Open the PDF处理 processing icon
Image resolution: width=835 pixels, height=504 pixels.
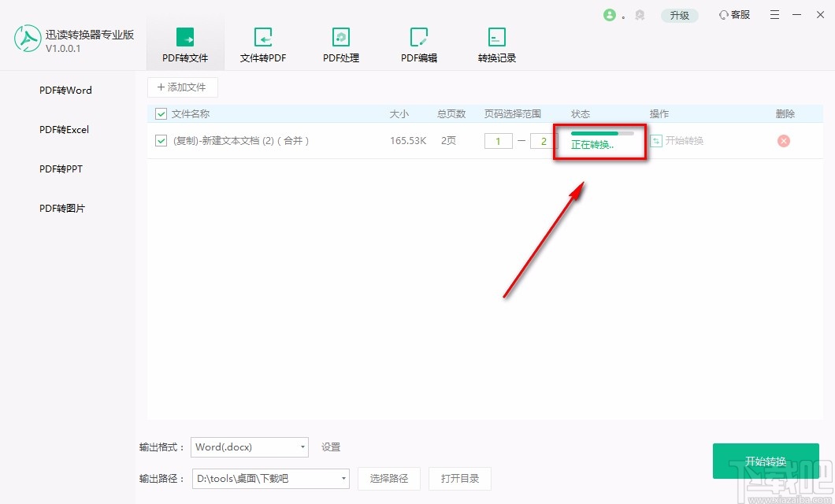coord(340,36)
